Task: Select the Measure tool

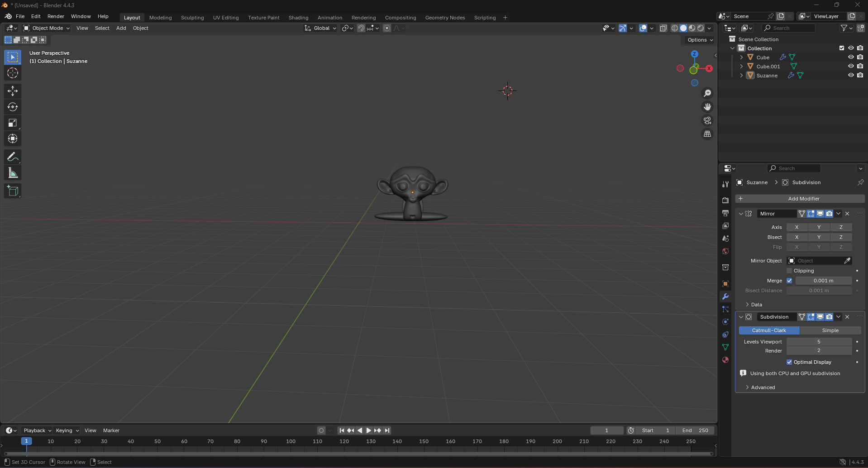Action: click(x=13, y=173)
